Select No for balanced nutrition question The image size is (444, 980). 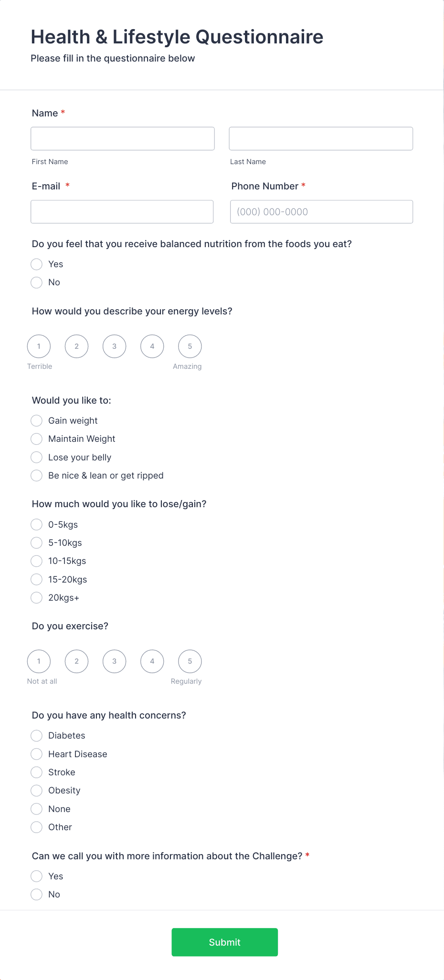36,282
